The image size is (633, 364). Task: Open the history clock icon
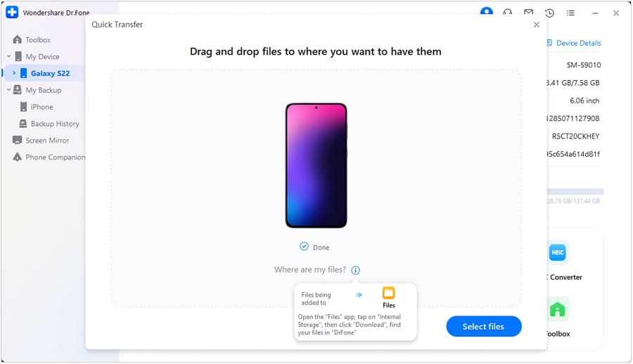pyautogui.click(x=549, y=13)
